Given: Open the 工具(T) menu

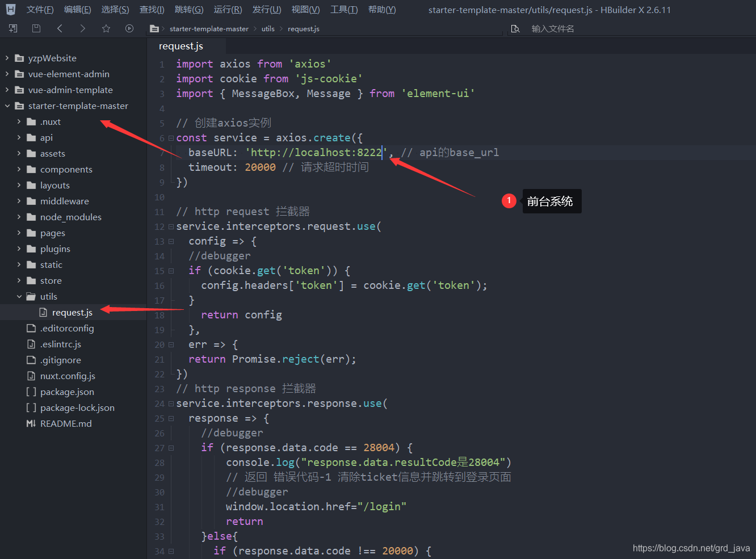Looking at the screenshot, I should 344,10.
